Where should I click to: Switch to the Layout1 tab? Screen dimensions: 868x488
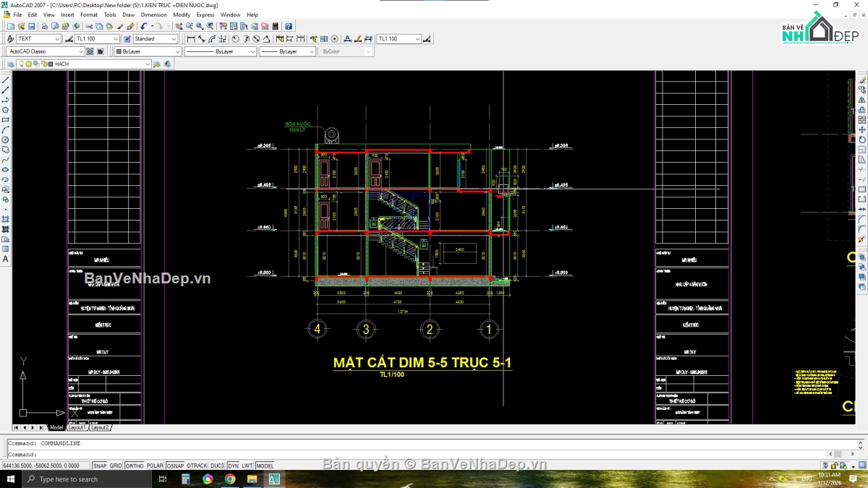point(77,427)
